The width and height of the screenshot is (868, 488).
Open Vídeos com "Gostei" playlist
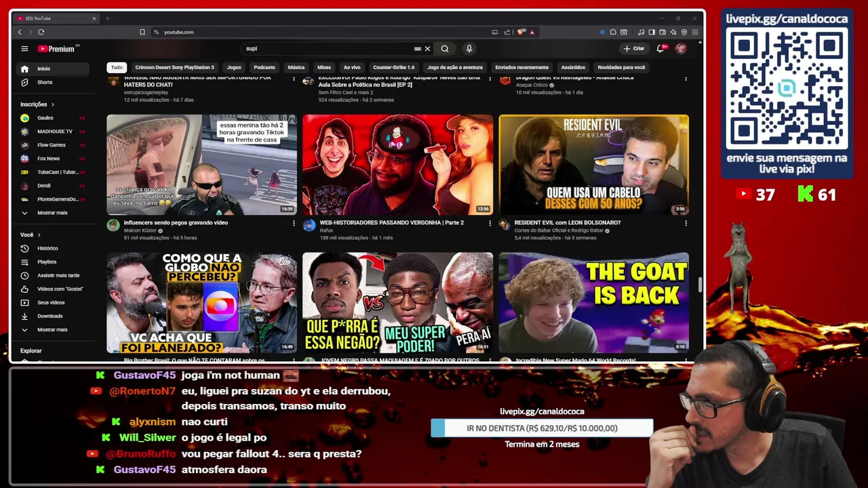(53, 289)
